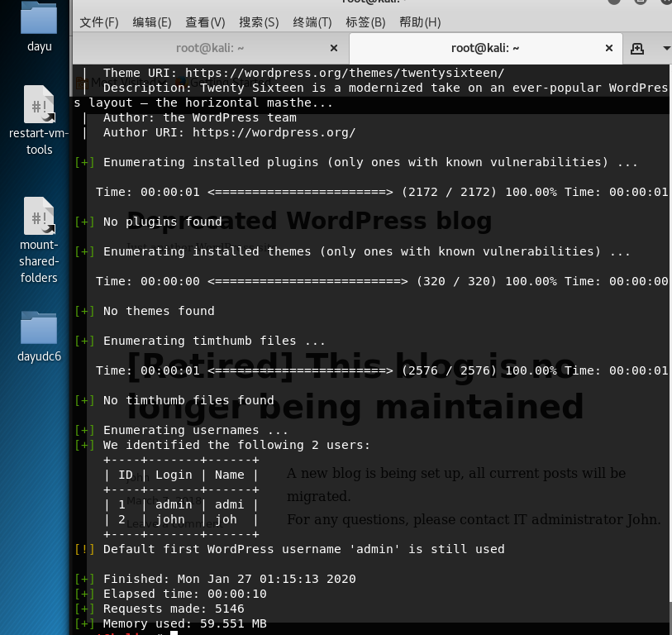Open the 终端(T) menu
Viewport: 672px width, 635px height.
pos(312,22)
